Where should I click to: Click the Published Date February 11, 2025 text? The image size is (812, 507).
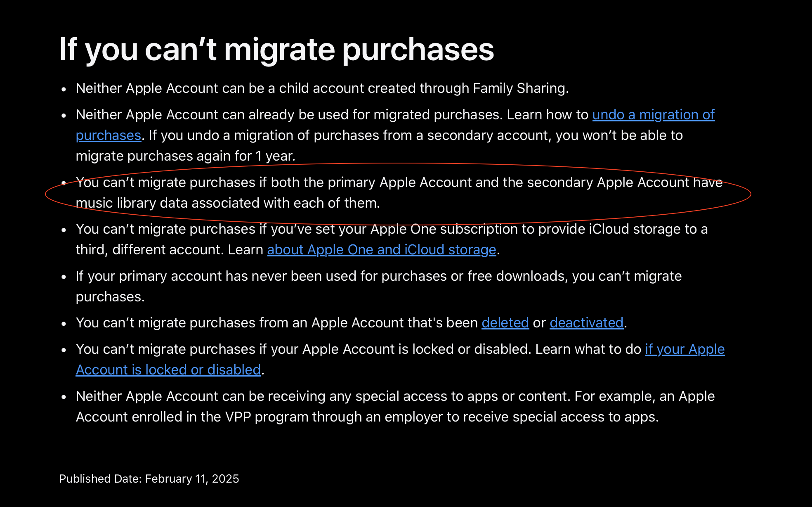(149, 479)
